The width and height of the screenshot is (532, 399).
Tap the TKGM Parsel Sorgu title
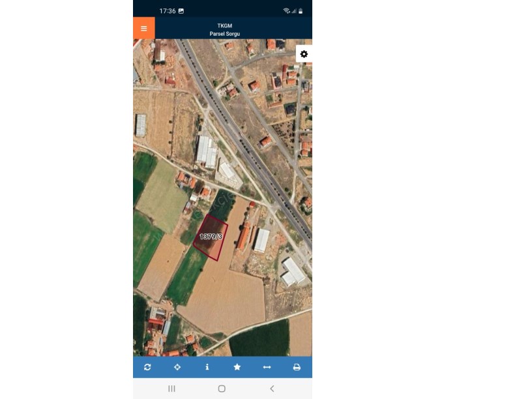[225, 29]
